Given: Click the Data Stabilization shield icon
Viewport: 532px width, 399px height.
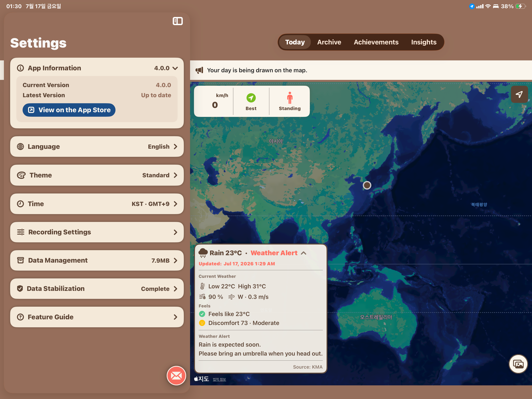Looking at the screenshot, I should point(20,289).
